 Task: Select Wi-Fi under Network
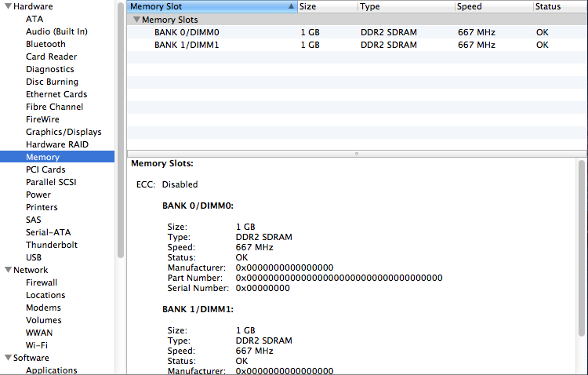point(37,345)
